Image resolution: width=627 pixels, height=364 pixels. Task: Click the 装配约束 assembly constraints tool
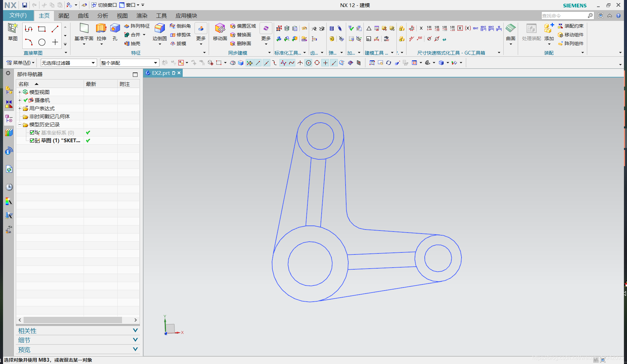pyautogui.click(x=571, y=26)
